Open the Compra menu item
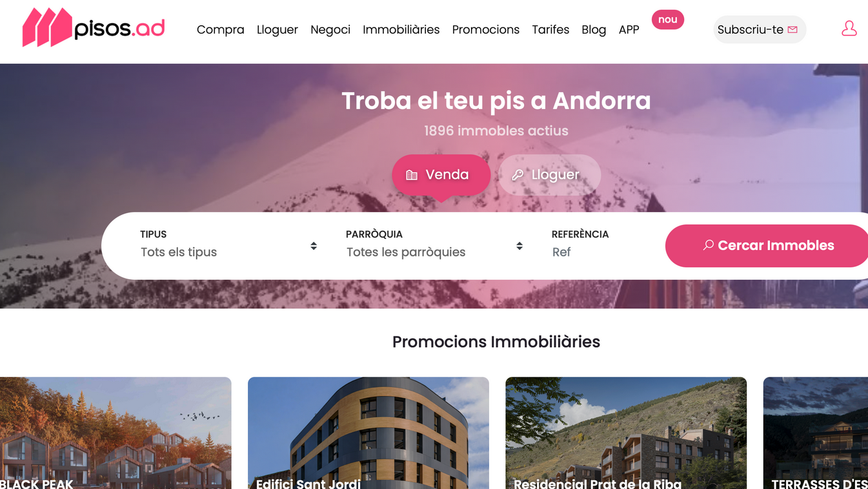This screenshot has height=489, width=868. coord(221,30)
